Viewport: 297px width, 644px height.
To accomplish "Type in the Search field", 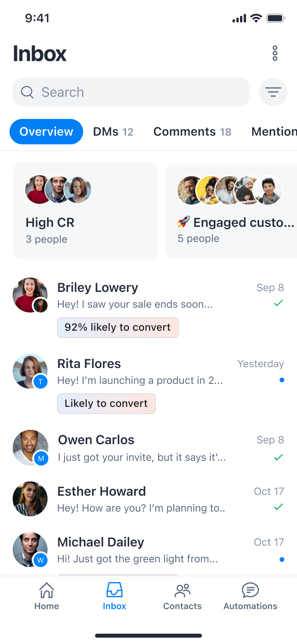I will 143,92.
